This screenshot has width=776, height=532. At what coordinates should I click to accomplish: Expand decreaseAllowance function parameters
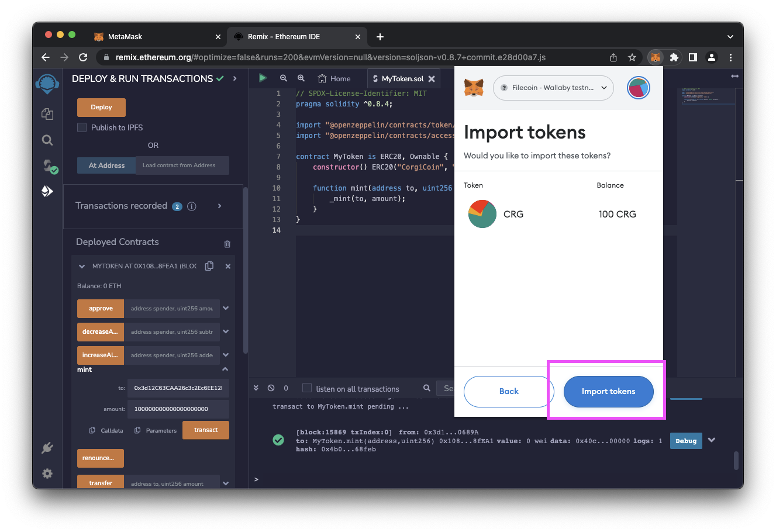click(x=226, y=331)
